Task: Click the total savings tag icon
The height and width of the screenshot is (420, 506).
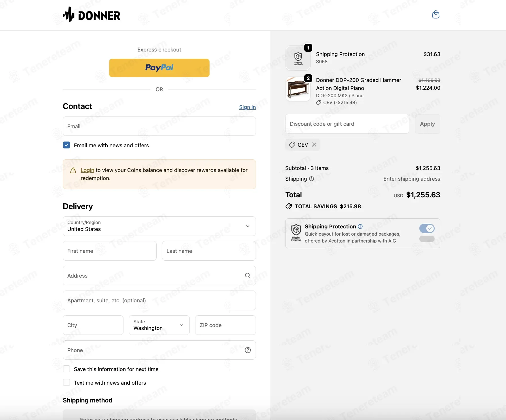Action: 289,206
